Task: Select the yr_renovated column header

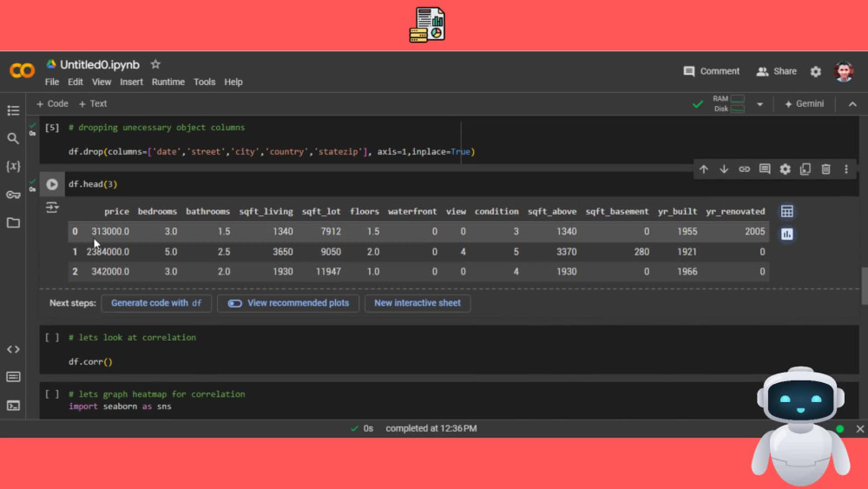Action: (x=735, y=212)
